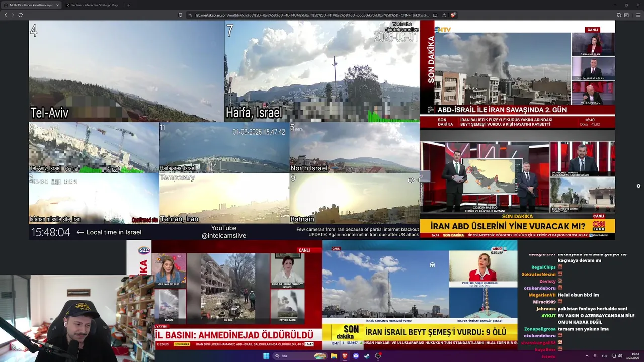Image resolution: width=644 pixels, height=362 pixels.
Task: Open the browser hamburger menu
Action: pos(638,15)
